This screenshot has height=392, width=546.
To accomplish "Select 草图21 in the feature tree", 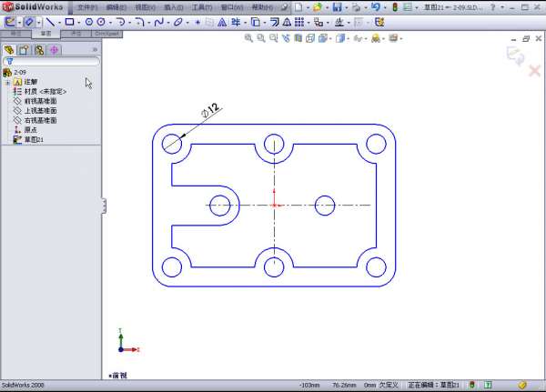I will coord(34,140).
